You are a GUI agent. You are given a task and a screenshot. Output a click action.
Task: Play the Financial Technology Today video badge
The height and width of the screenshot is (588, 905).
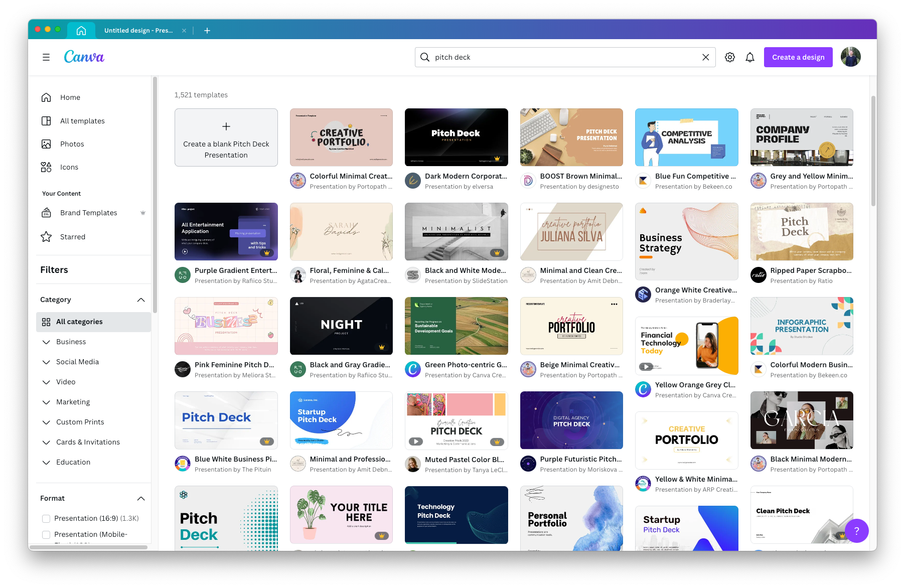pos(646,367)
